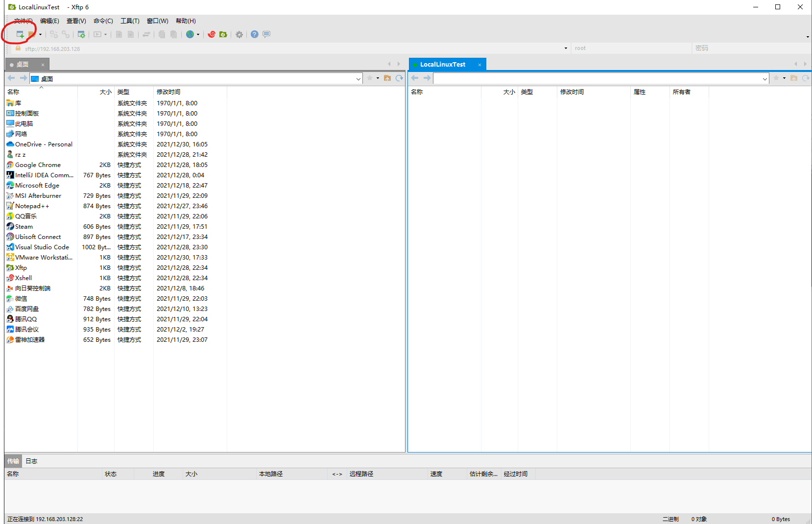812x524 pixels.
Task: Close the 桌面 tab
Action: 43,65
